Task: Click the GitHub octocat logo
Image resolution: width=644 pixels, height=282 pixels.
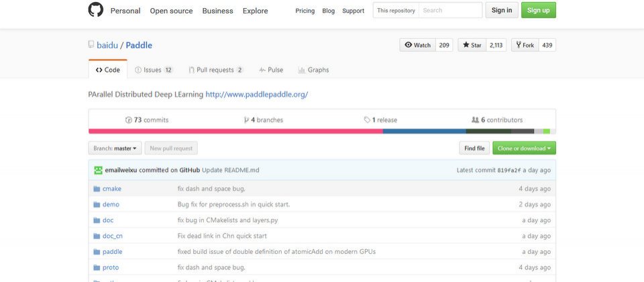Action: click(x=96, y=10)
